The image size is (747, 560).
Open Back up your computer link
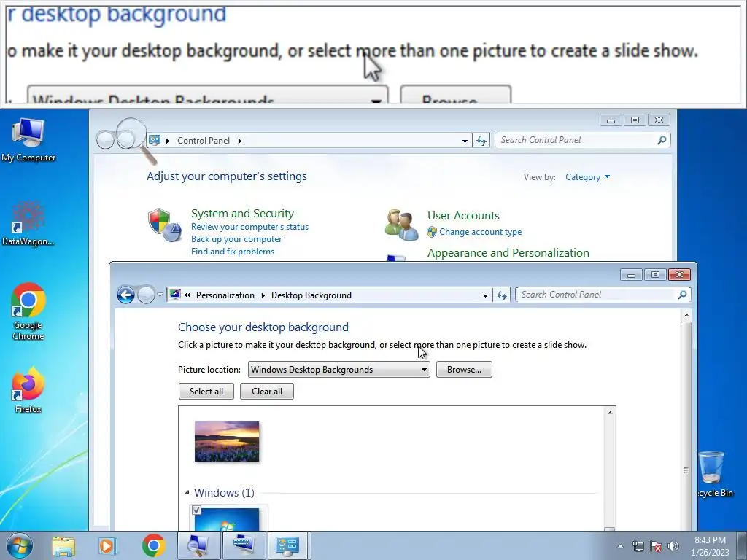(236, 239)
